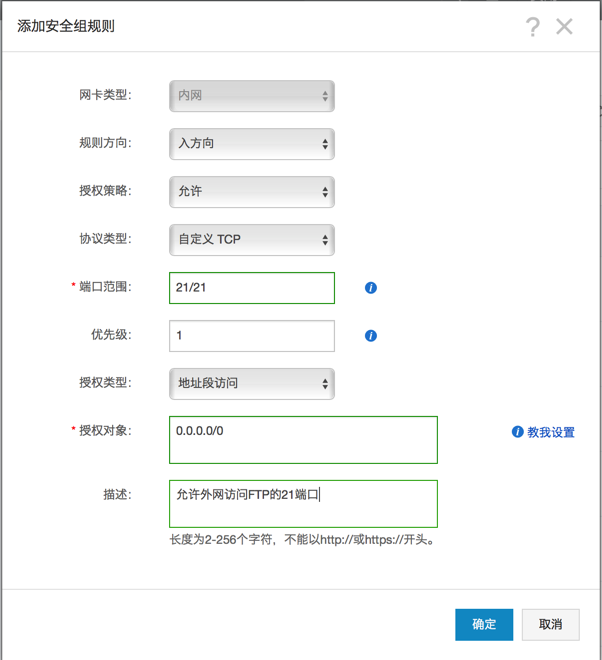Click the 授权对象 text area with 0.0.0.0/0
602x660 pixels.
[x=303, y=440]
